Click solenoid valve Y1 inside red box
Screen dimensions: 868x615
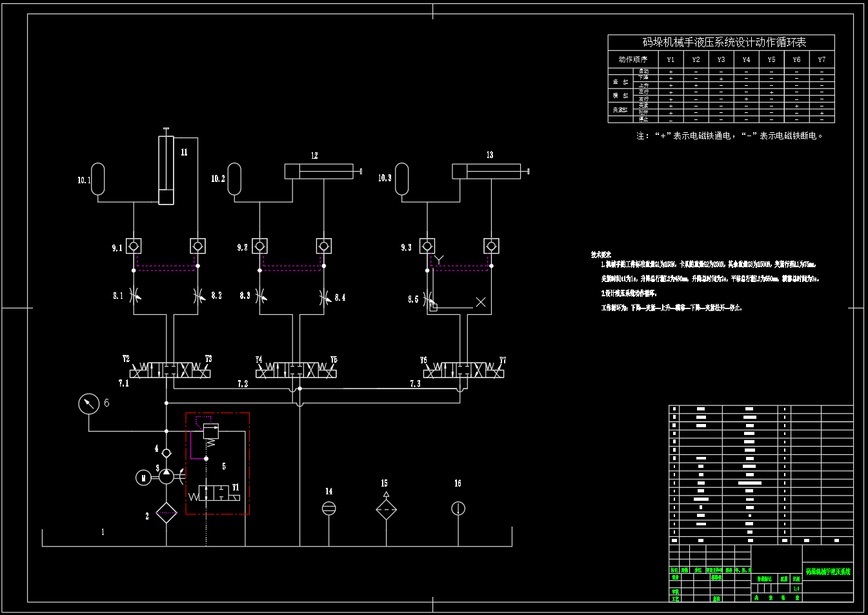point(215,493)
